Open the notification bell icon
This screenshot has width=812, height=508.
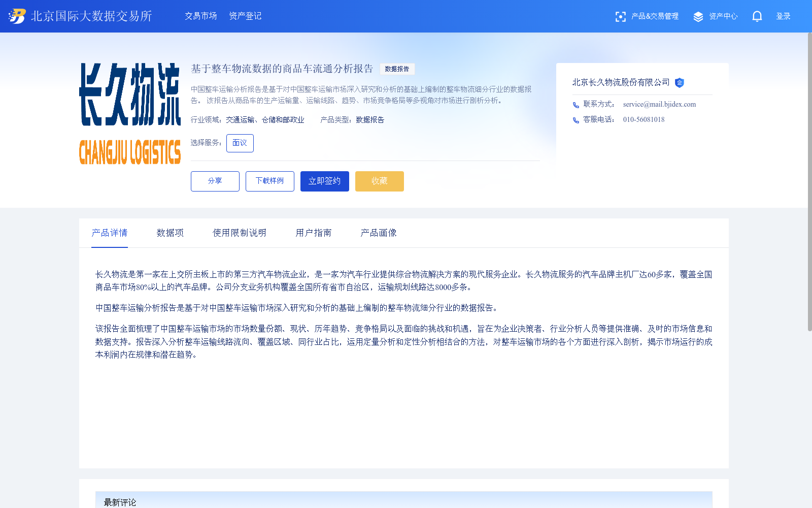click(x=757, y=16)
